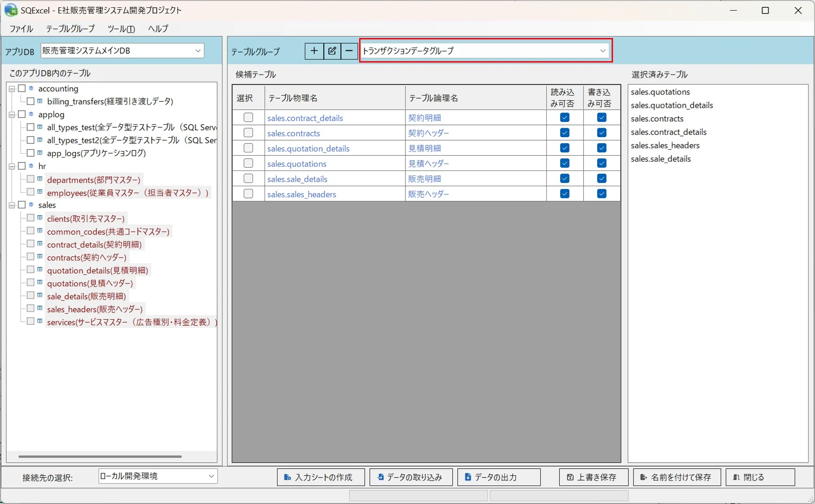Click the table icon beside departments
815x504 pixels.
click(x=40, y=179)
